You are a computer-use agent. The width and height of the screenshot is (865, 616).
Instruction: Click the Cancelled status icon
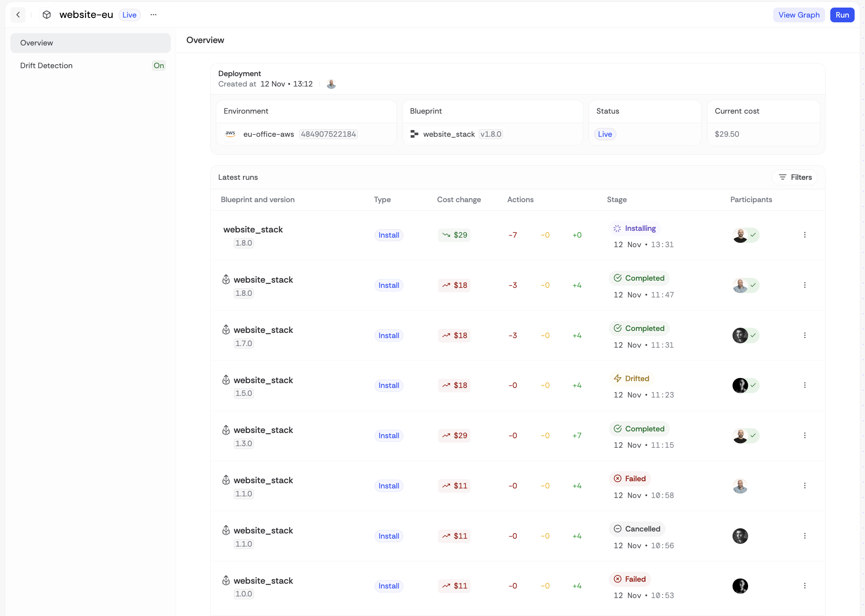click(617, 529)
